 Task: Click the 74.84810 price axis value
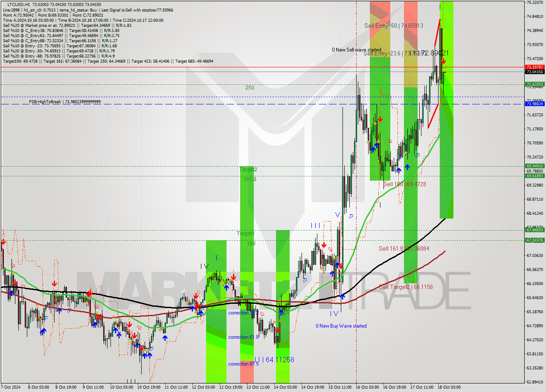click(x=534, y=17)
